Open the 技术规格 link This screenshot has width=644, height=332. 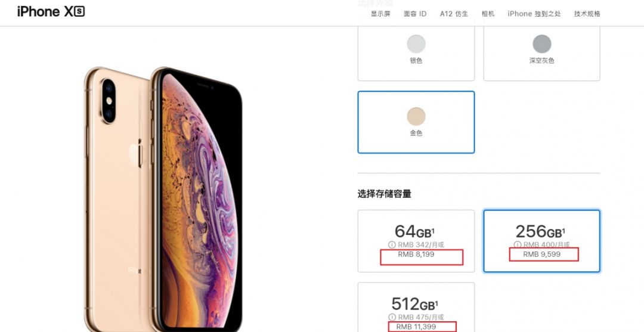tap(587, 14)
